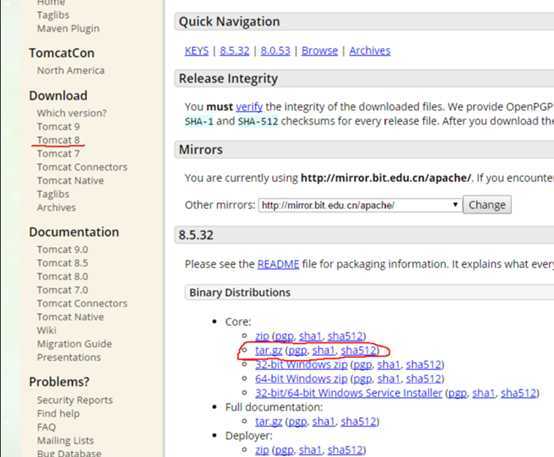This screenshot has height=457, width=554.
Task: Download the Core tar.gz distribution
Action: [269, 350]
